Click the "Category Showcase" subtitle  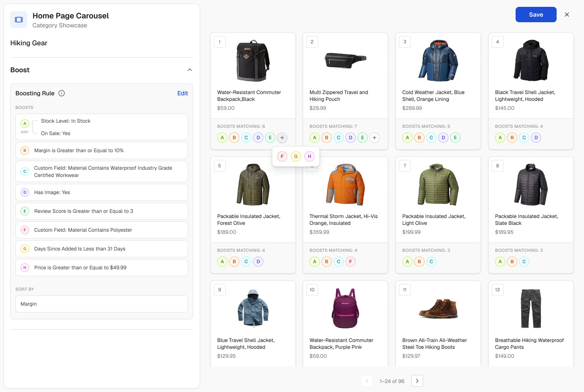click(60, 26)
